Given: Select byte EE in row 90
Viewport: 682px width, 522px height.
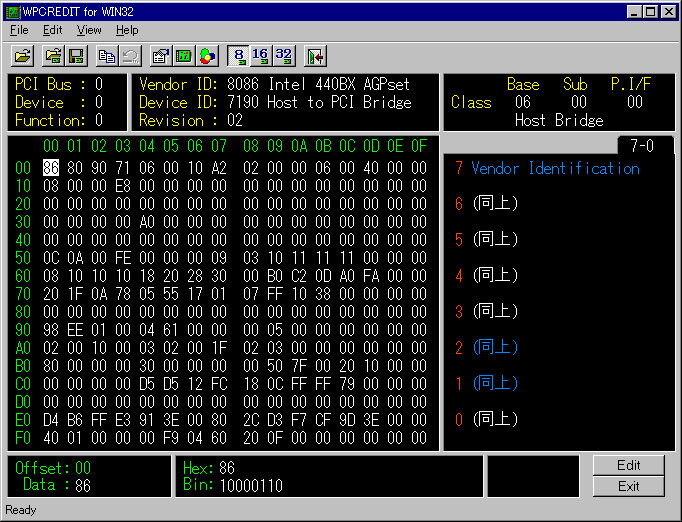Looking at the screenshot, I should [75, 330].
